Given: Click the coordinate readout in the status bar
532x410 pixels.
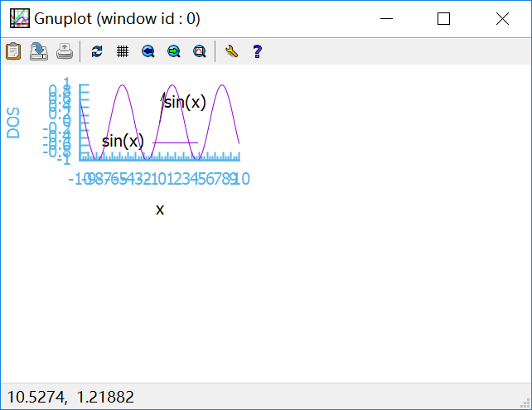Looking at the screenshot, I should 70,397.
